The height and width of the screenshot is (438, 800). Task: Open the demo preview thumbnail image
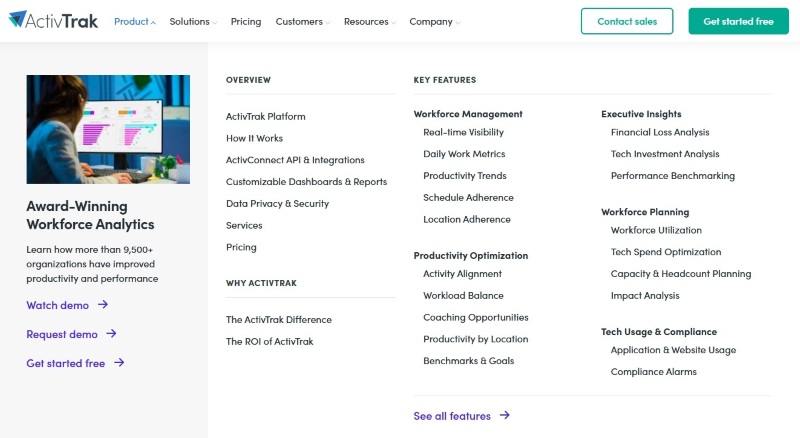coord(108,129)
